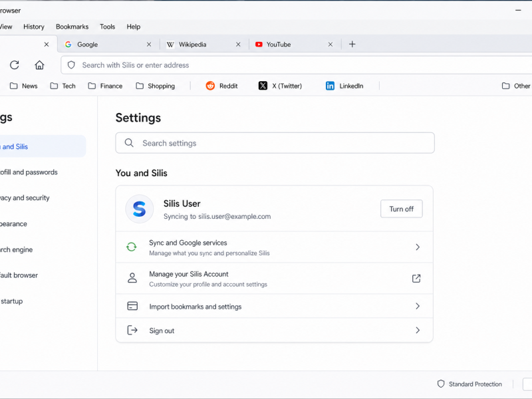
Task: Go to Appearance settings section
Action: pos(13,224)
